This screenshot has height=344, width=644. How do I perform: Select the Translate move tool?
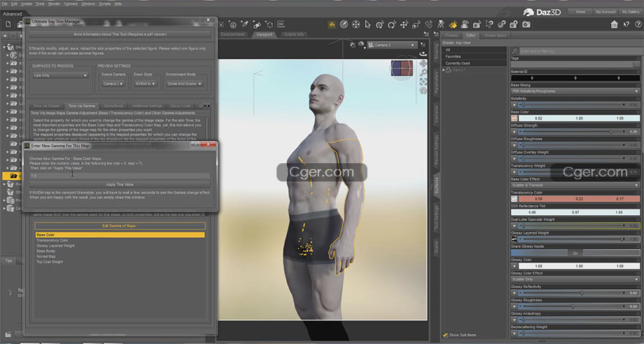point(404,25)
